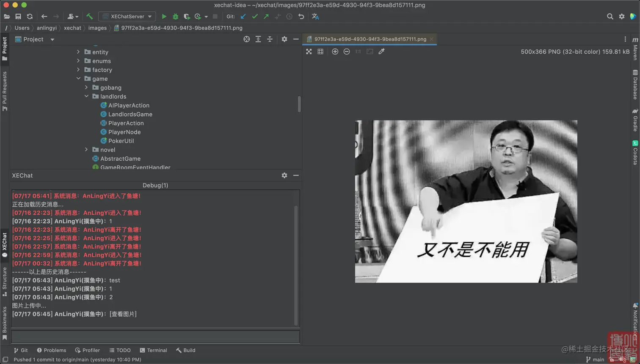Image resolution: width=640 pixels, height=364 pixels.
Task: Click the XEChat message input field
Action: coord(155,337)
